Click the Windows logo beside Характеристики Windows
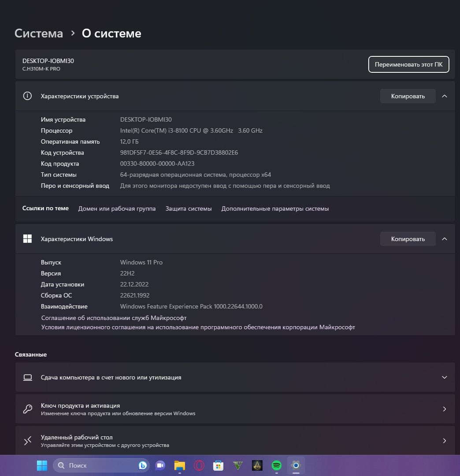The image size is (460, 476). 27,238
